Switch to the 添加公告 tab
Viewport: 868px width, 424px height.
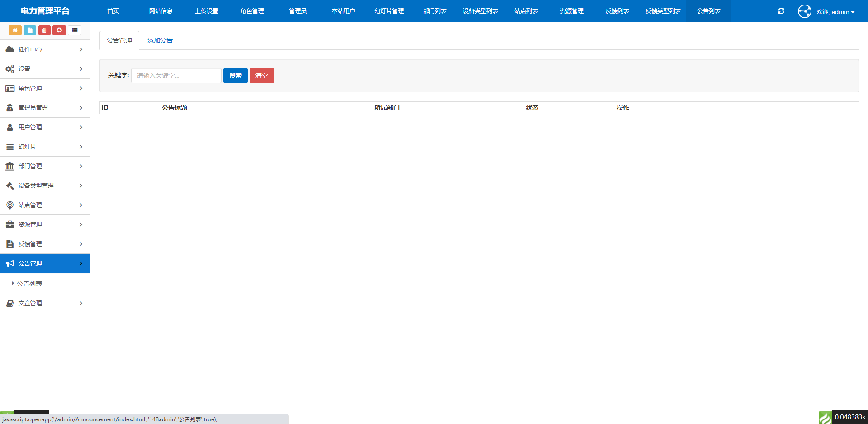tap(160, 40)
